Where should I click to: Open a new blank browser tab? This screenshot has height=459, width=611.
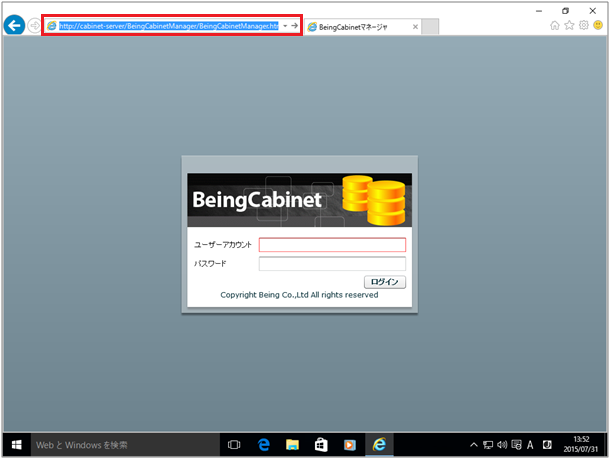click(430, 26)
